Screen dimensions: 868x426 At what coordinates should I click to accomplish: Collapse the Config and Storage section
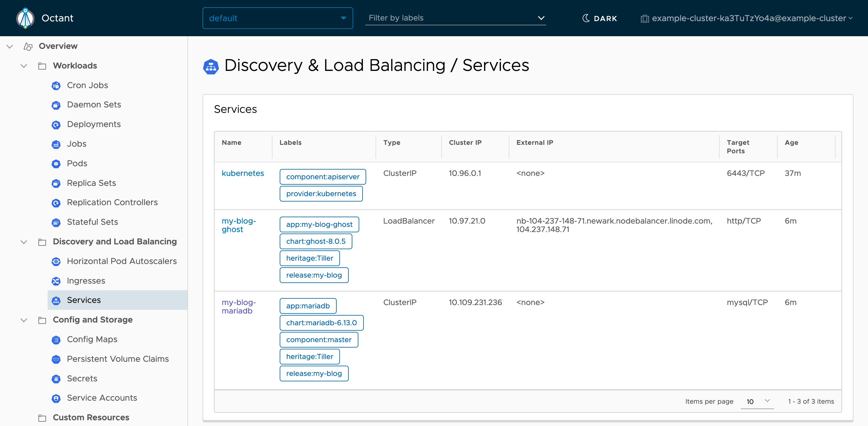[x=24, y=320]
